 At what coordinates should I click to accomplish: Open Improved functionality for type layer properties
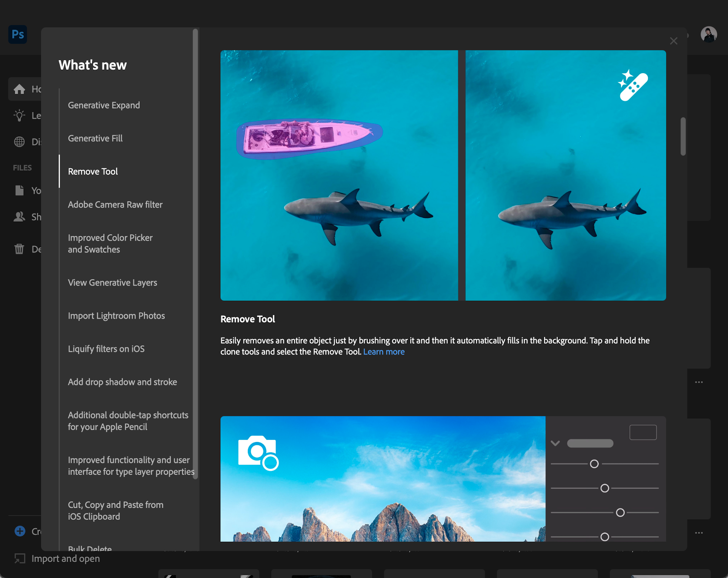click(131, 466)
